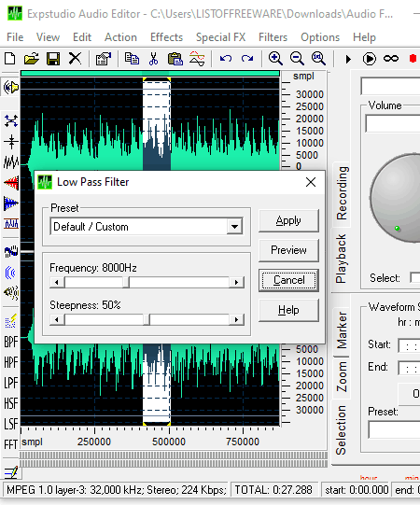Click the circled play selection button
The height and width of the screenshot is (505, 420).
(369, 59)
